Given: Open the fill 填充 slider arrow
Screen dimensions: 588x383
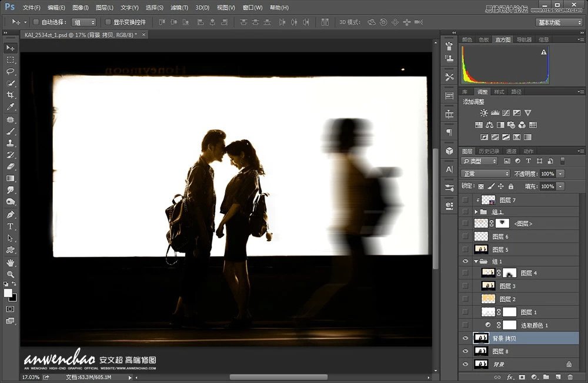Looking at the screenshot, I should click(x=560, y=186).
